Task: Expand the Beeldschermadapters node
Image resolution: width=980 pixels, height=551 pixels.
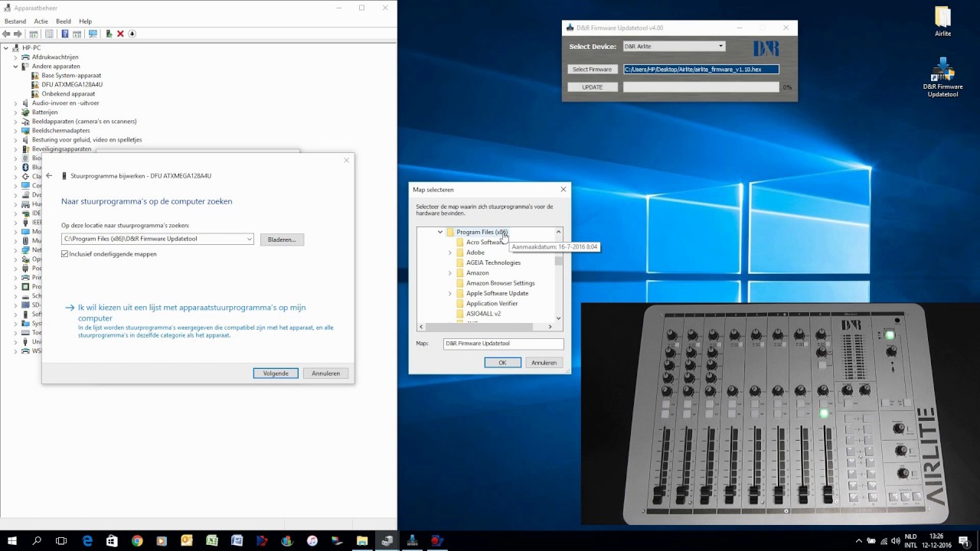Action: 15,131
